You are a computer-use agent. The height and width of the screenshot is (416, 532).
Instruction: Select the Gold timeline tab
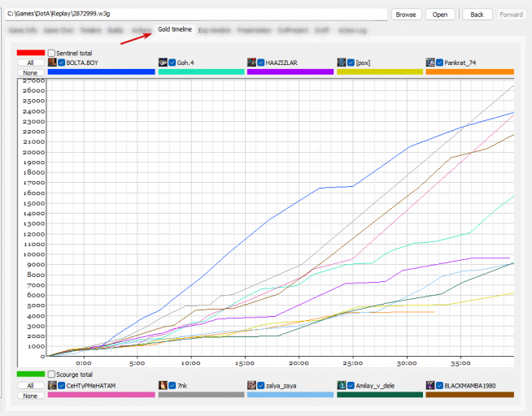click(x=175, y=29)
